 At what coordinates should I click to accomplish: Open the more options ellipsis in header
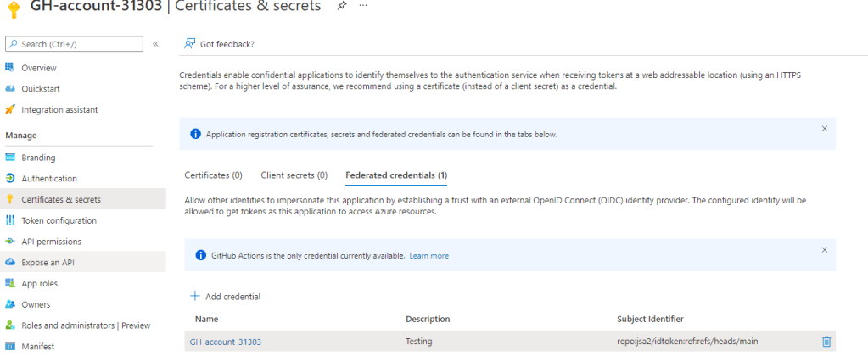click(x=363, y=7)
